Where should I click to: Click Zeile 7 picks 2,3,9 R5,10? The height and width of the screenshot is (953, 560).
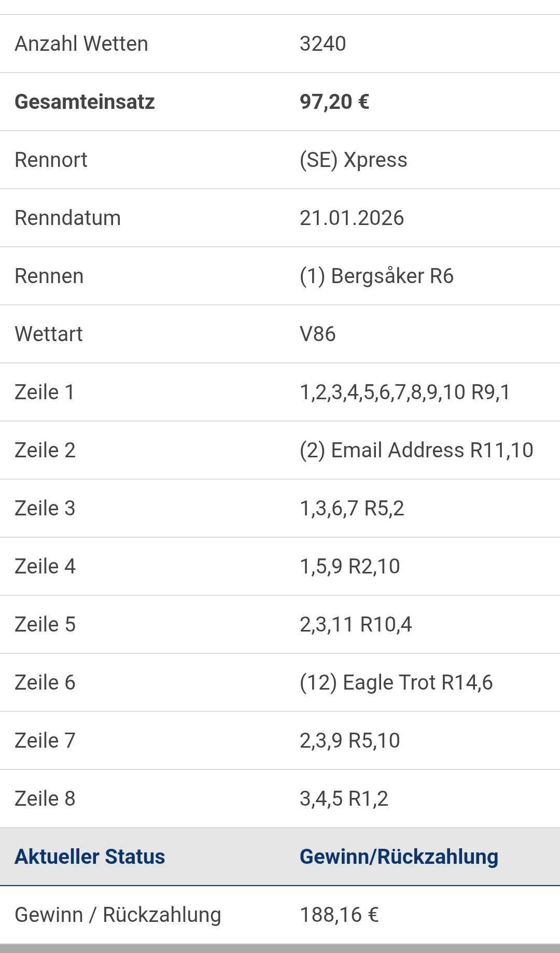click(x=349, y=741)
